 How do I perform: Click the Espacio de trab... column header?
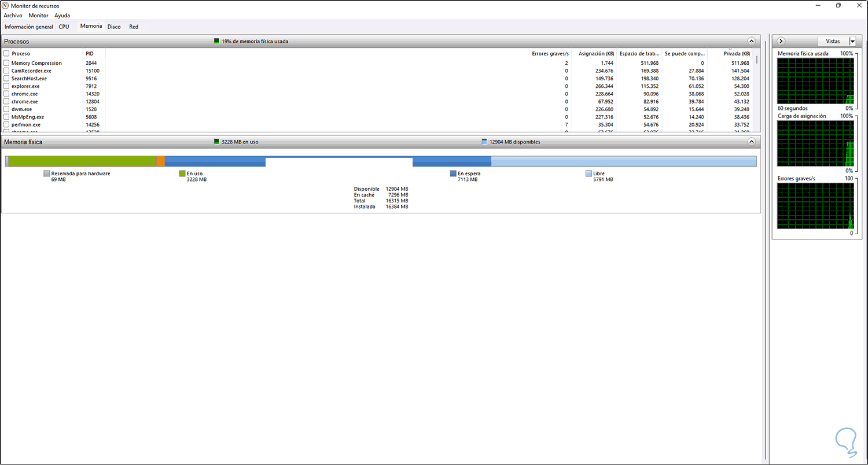click(x=639, y=54)
